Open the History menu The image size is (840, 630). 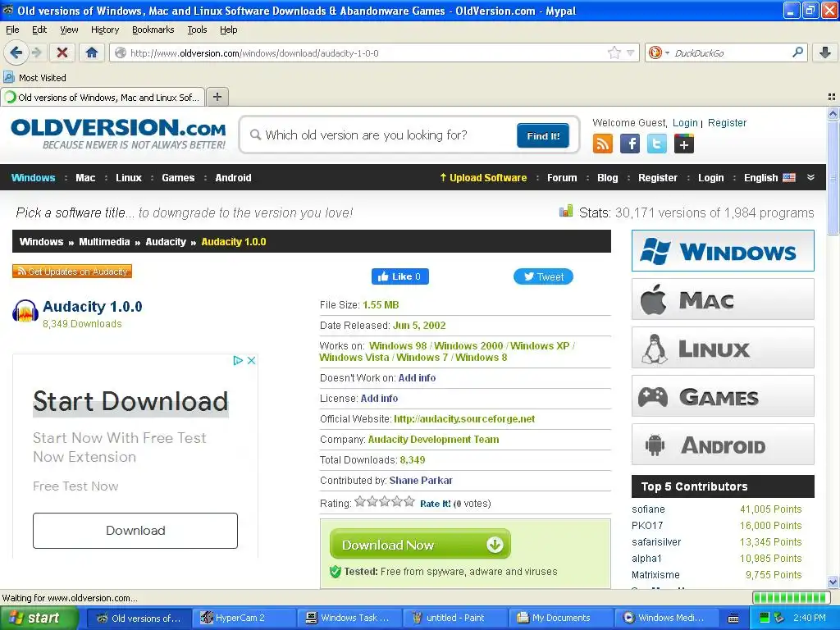point(104,30)
